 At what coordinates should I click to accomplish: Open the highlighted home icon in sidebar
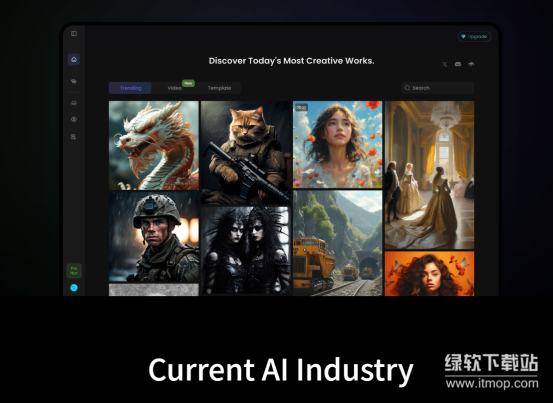pos(74,59)
